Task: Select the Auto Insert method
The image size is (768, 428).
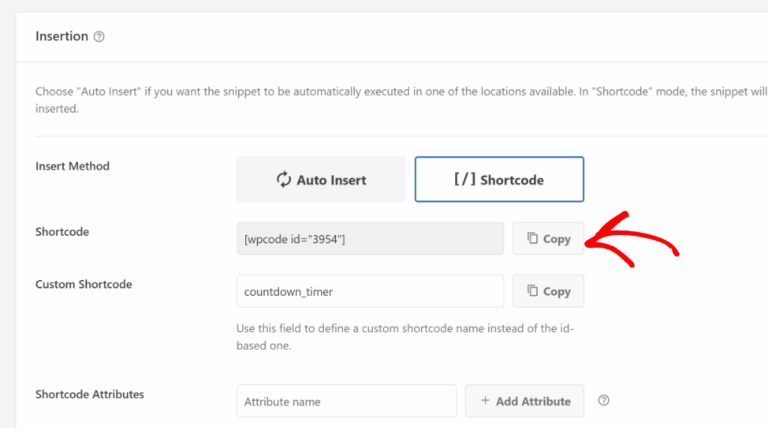Action: point(321,180)
